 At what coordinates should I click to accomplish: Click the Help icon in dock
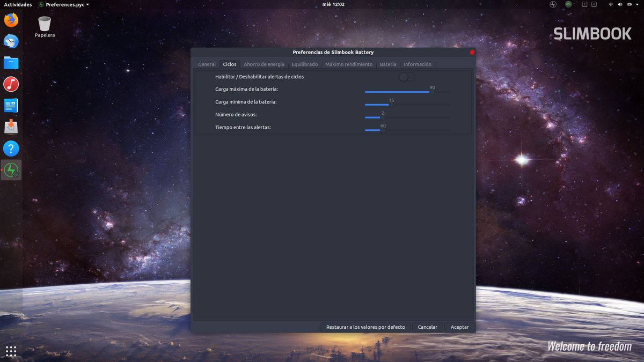11,149
